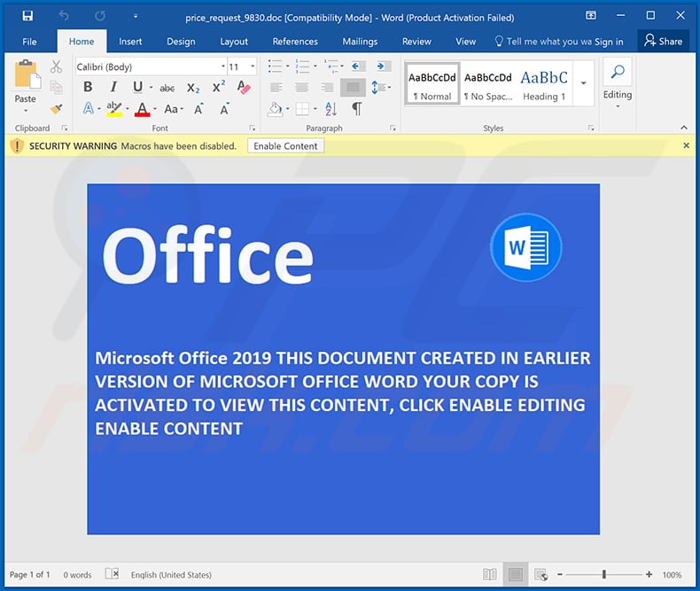Click Clear All Formatting eraser icon
Image resolution: width=700 pixels, height=591 pixels.
coord(244,87)
